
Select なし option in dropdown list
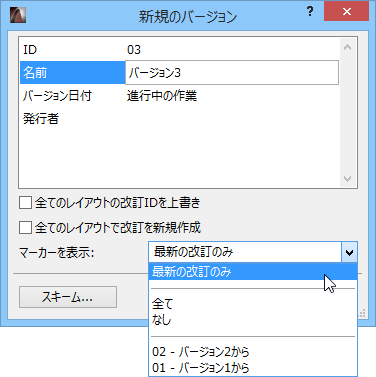coord(253,320)
